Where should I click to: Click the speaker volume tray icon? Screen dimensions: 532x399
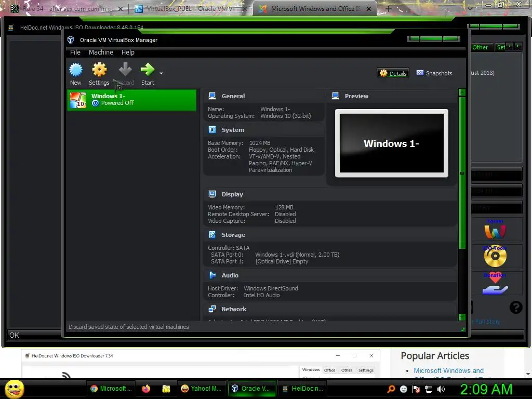441,389
